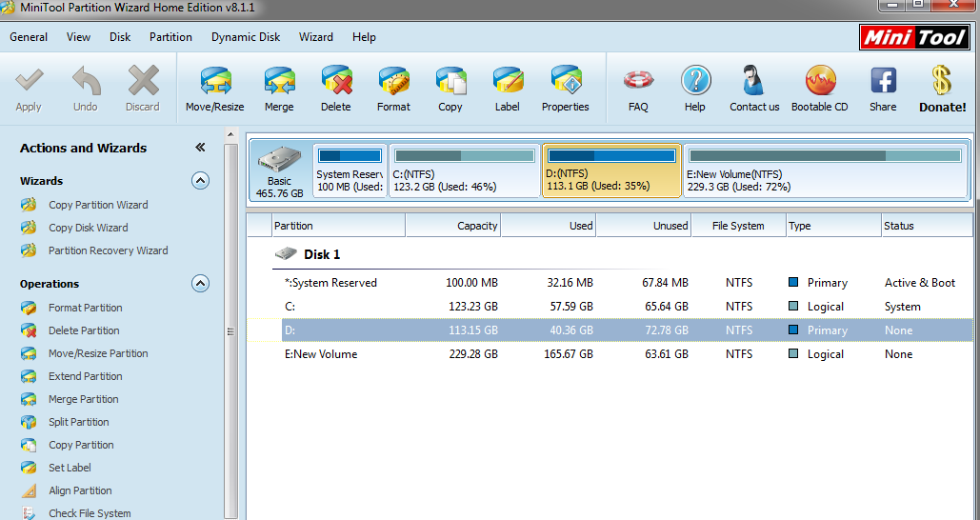Open partition Properties from toolbar
Image resolution: width=980 pixels, height=520 pixels.
point(566,81)
